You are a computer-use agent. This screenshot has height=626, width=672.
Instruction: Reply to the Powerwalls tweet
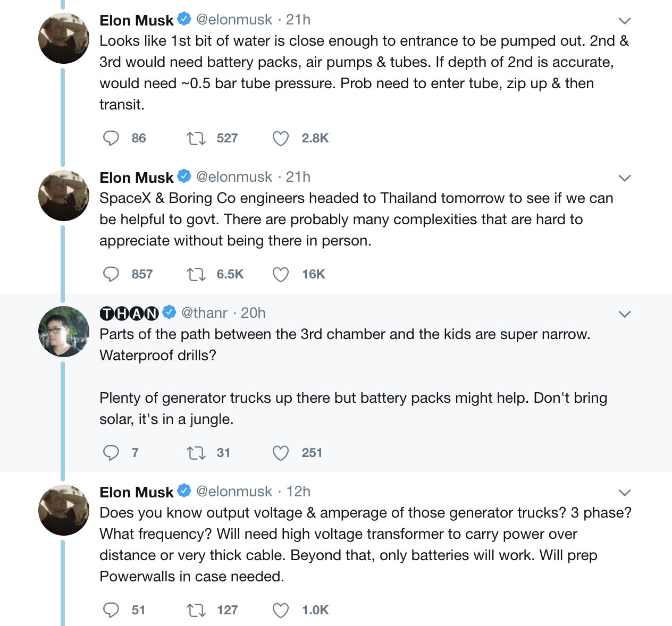(111, 611)
